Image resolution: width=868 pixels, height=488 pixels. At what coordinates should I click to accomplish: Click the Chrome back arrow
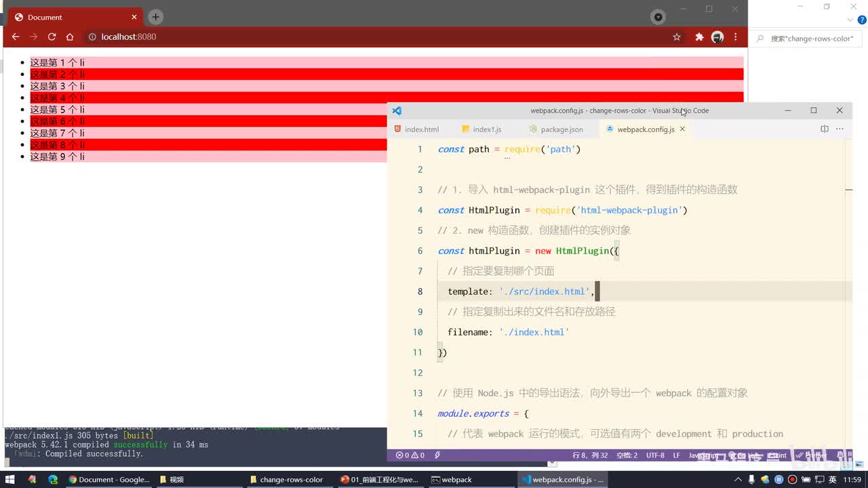16,37
